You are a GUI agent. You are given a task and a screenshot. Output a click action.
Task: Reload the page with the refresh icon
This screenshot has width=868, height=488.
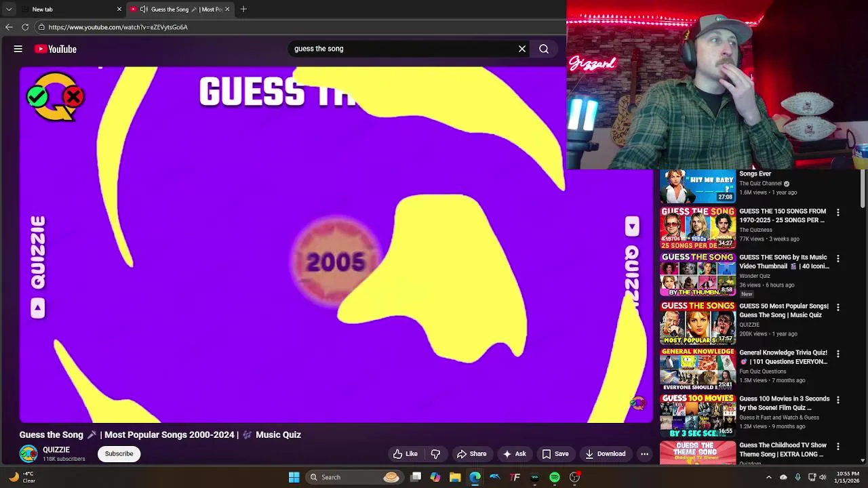tap(25, 27)
